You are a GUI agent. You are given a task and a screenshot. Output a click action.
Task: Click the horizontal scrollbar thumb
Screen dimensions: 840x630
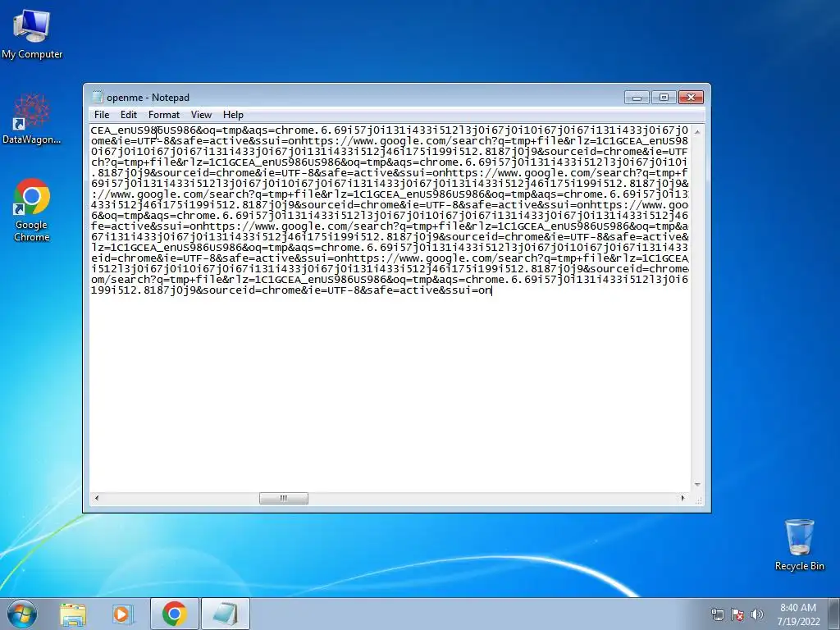283,498
